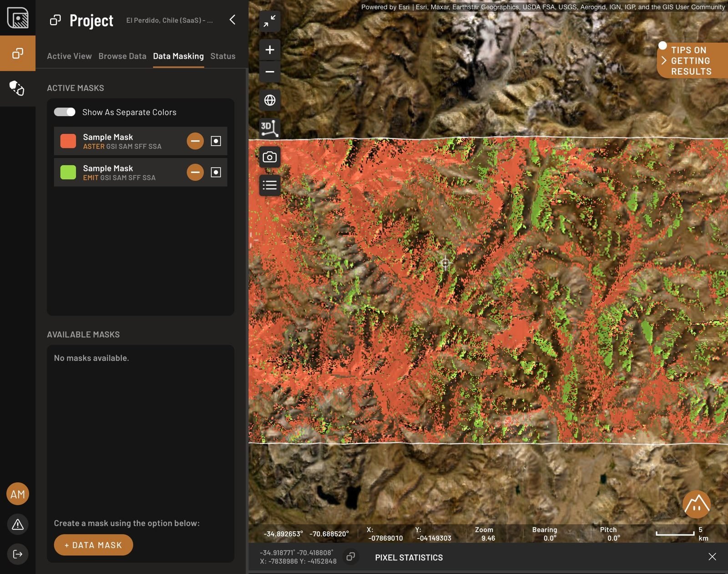Remove the ASTER Sample Mask
Screen dimensions: 728x574
point(195,141)
